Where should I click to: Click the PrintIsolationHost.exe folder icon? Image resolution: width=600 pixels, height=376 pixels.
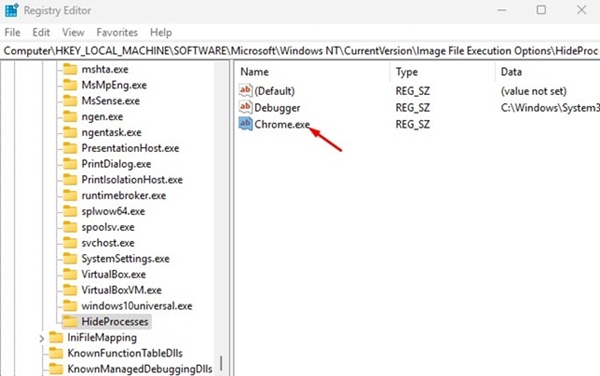pyautogui.click(x=70, y=179)
